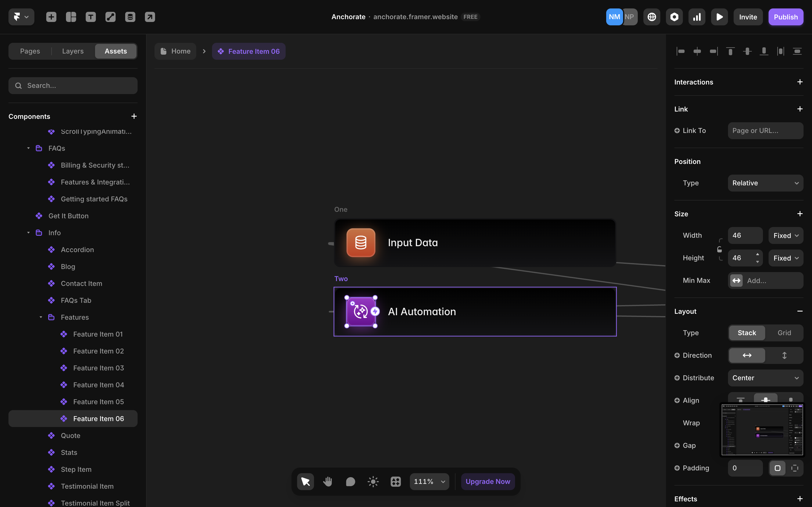Viewport: 812px width, 507px height.
Task: Set layout Direction to vertical
Action: point(784,355)
